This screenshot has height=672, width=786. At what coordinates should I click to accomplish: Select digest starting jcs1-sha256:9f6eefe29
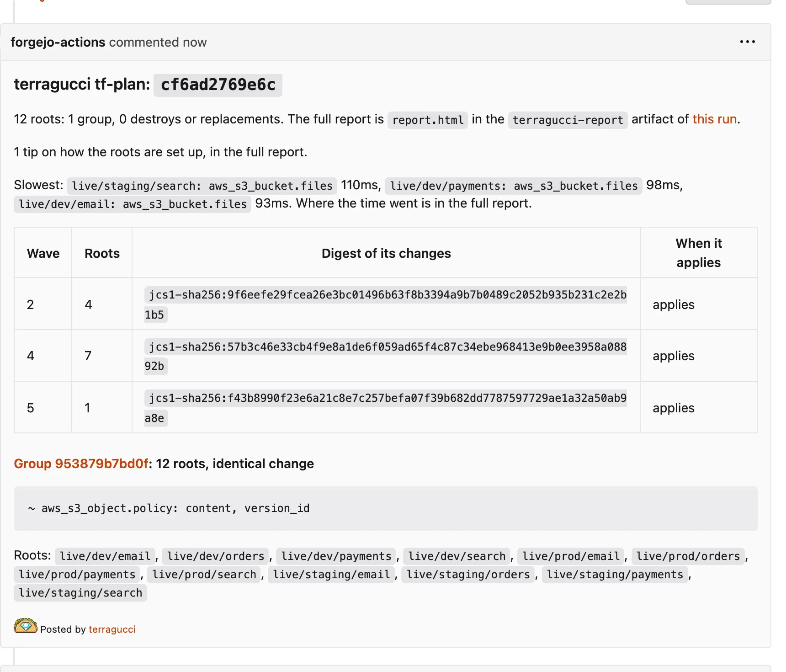(386, 304)
